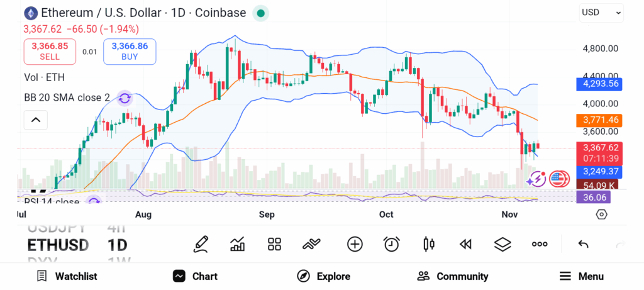The height and width of the screenshot is (290, 644).
Task: Expand the three-dots more options menu
Action: 540,244
